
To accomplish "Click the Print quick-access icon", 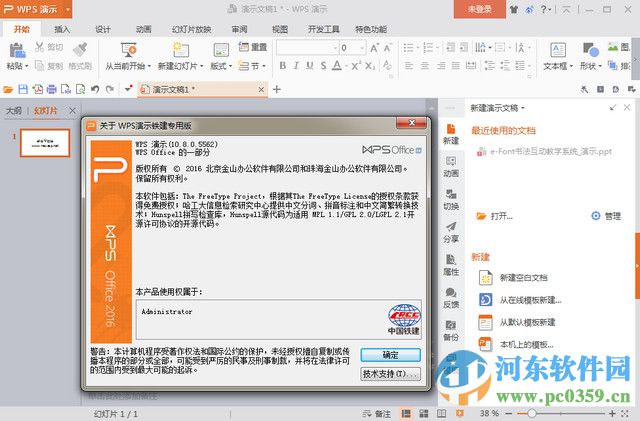I will click(x=51, y=89).
